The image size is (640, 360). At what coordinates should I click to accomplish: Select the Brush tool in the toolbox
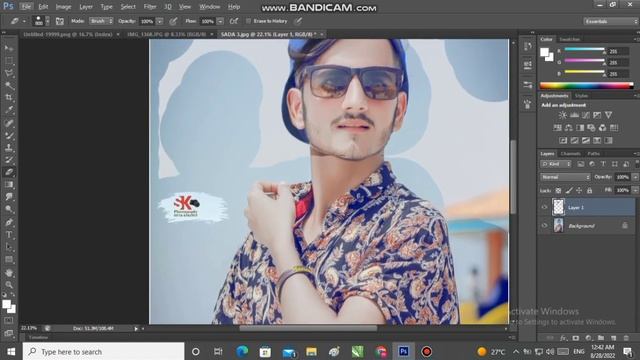[x=9, y=135]
